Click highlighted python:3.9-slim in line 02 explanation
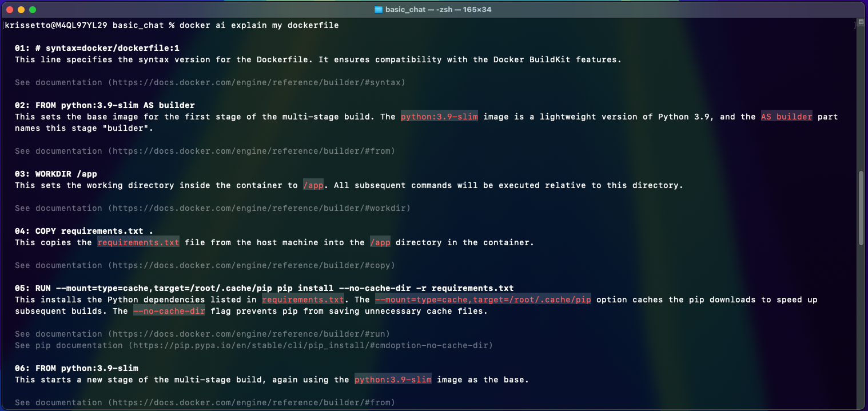 click(x=439, y=117)
